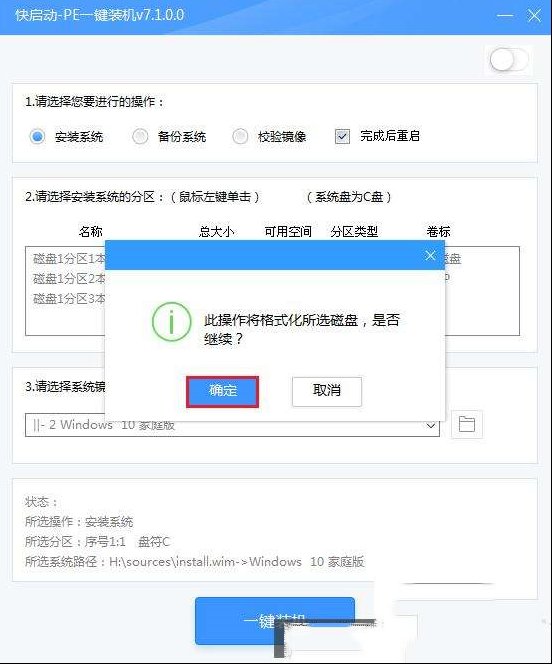Select the 备份系统 radio option
This screenshot has height=664, width=552.
(x=140, y=136)
